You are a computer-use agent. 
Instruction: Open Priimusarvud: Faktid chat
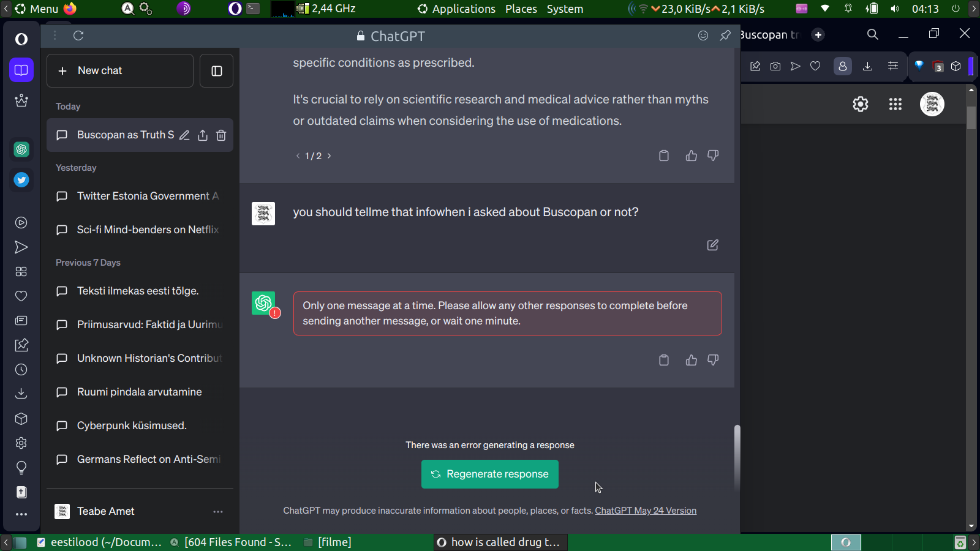[140, 325]
